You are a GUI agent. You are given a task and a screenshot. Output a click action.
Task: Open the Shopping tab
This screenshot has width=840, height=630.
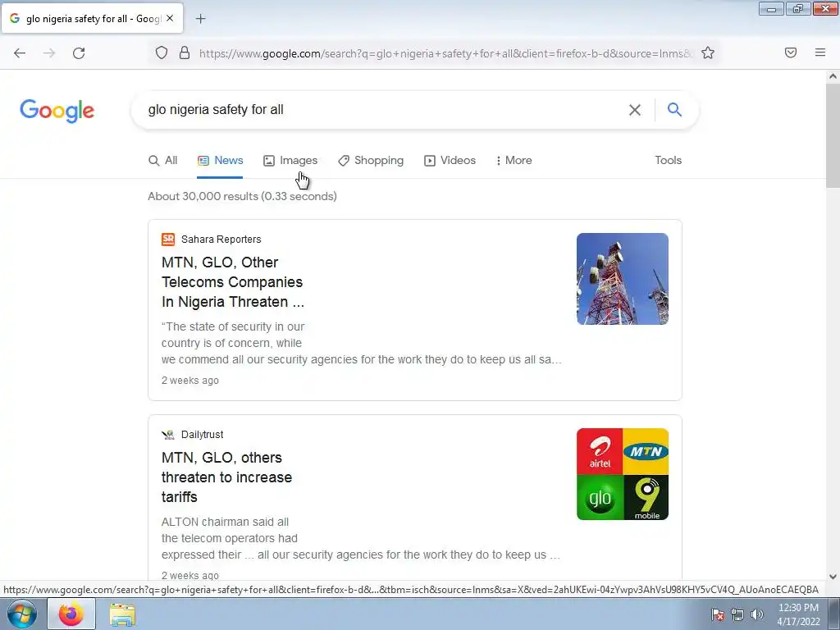pos(371,160)
